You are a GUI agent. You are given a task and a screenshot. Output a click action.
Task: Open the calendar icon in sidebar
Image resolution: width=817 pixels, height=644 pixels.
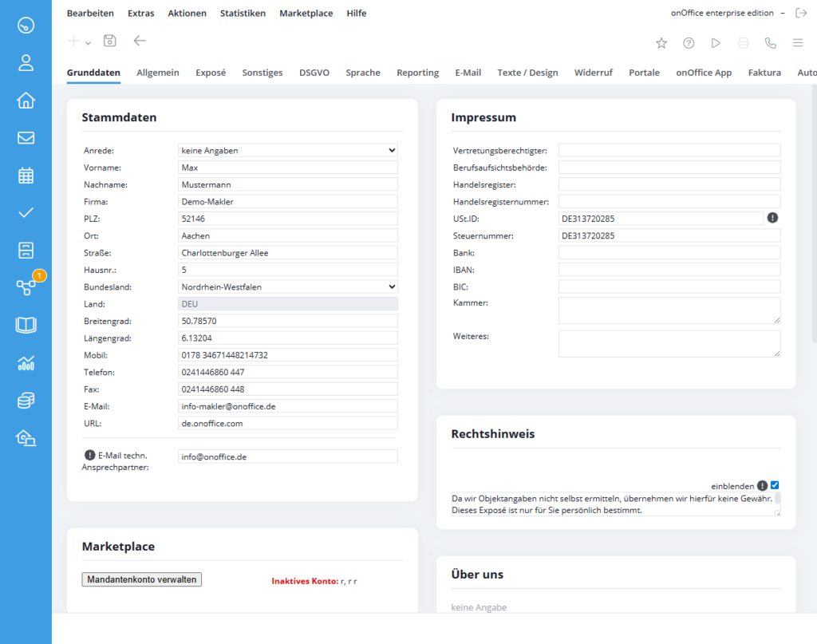tap(26, 176)
